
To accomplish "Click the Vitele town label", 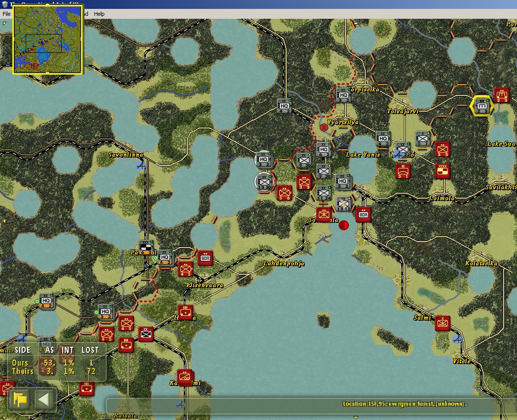I will point(462,361).
